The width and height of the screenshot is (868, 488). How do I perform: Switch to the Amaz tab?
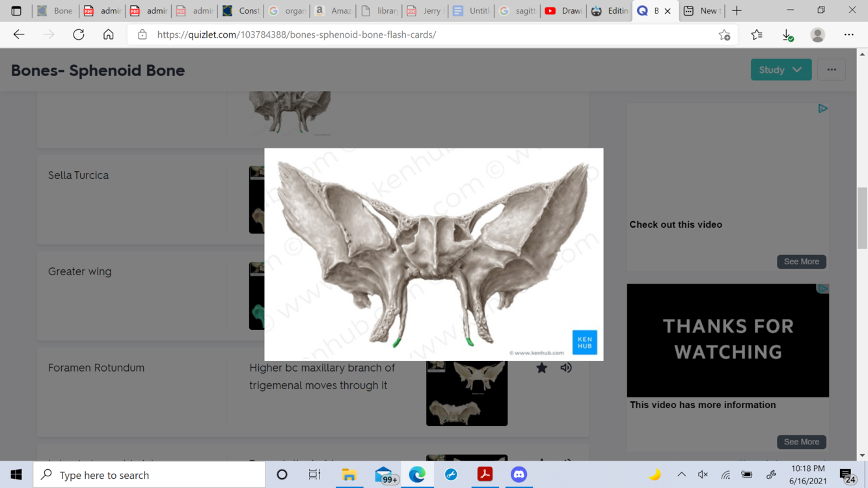(332, 11)
